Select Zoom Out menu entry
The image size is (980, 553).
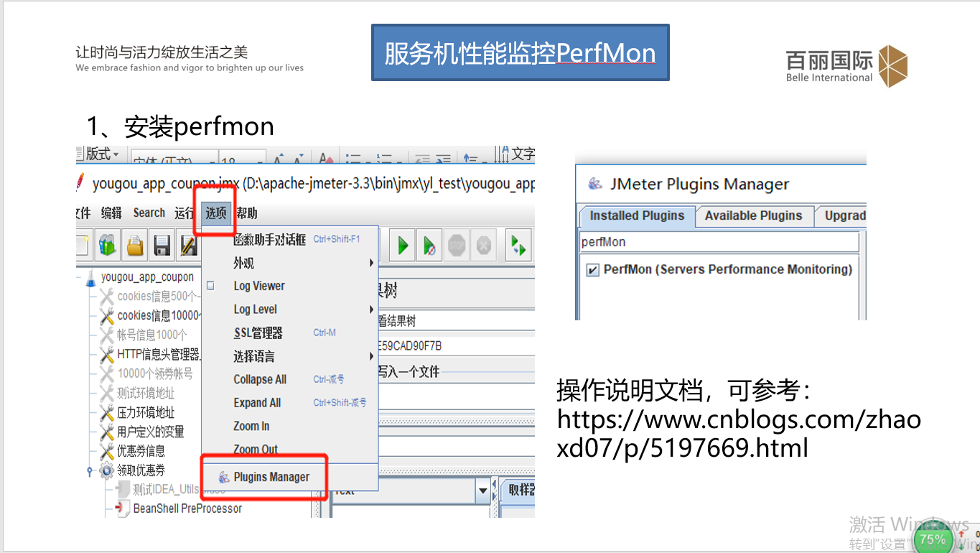289,450
